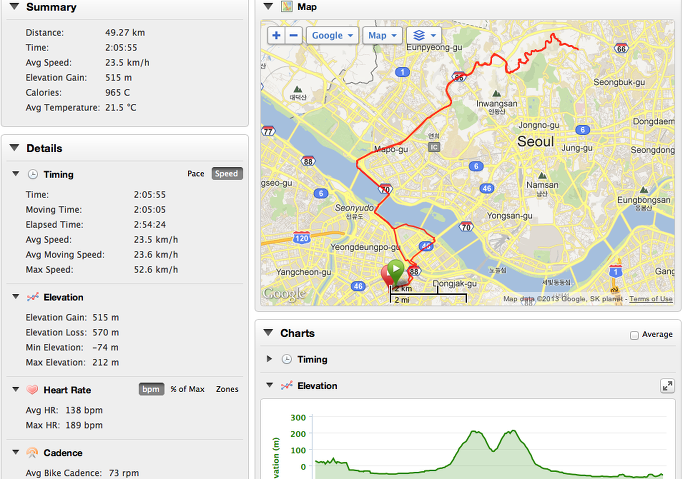
Task: Switch Timing display to Speed
Action: tap(227, 174)
